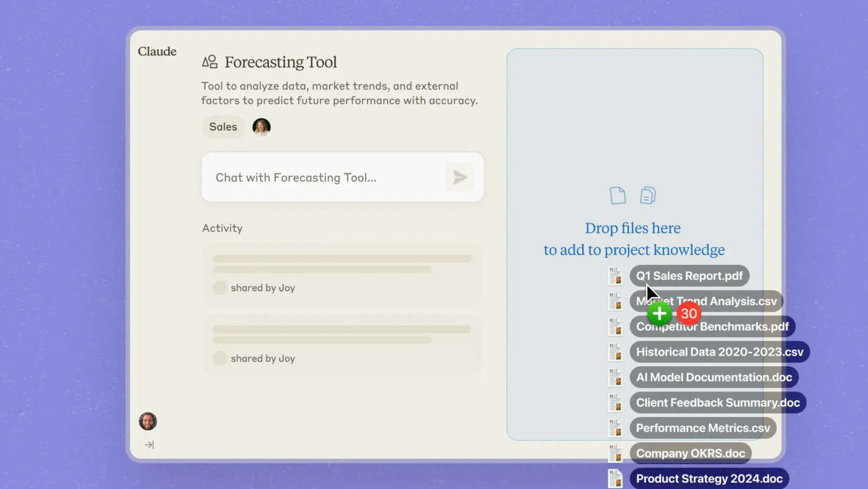
Task: Click the Claude logo
Action: [157, 52]
